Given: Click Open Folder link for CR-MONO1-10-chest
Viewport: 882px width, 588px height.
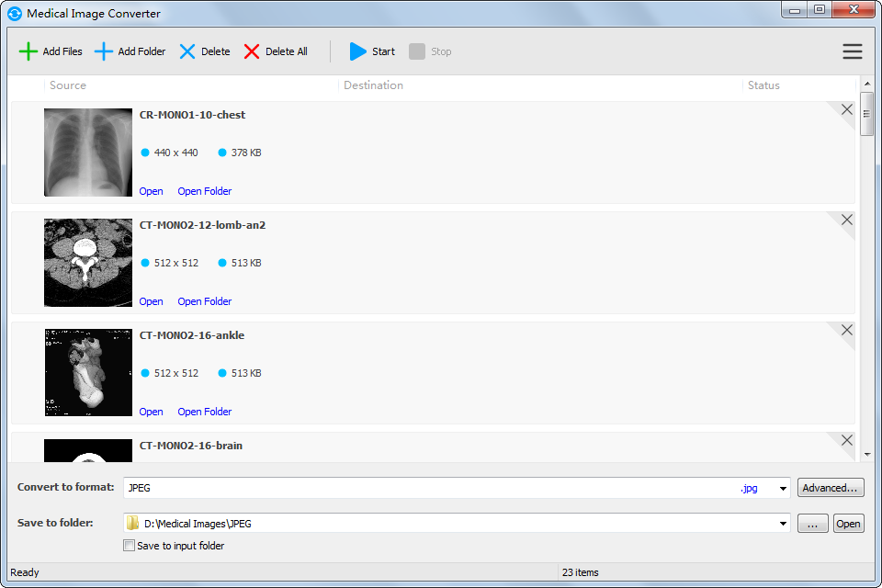Looking at the screenshot, I should pyautogui.click(x=204, y=191).
